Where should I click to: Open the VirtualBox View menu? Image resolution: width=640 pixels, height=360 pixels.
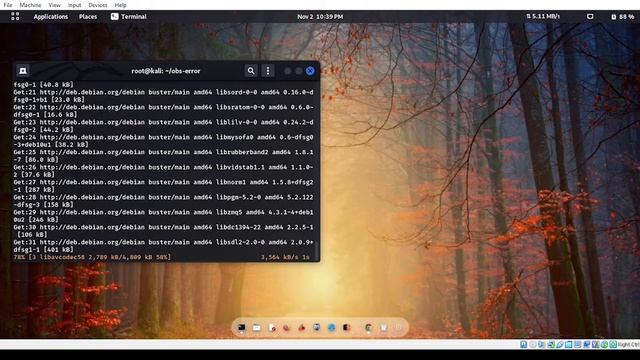pos(54,5)
